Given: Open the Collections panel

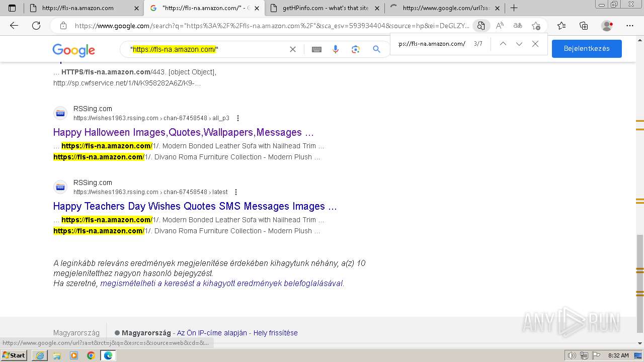Looking at the screenshot, I should (x=584, y=26).
